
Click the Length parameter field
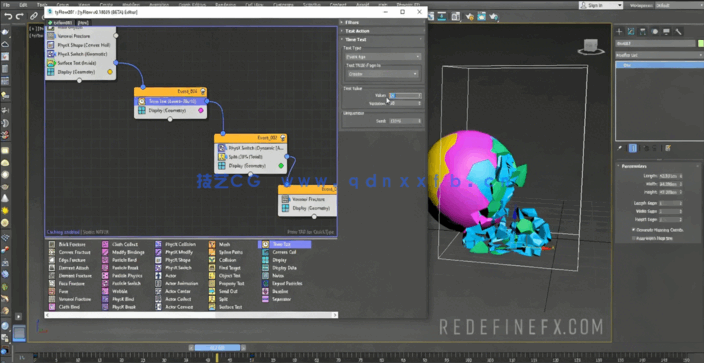coord(671,176)
